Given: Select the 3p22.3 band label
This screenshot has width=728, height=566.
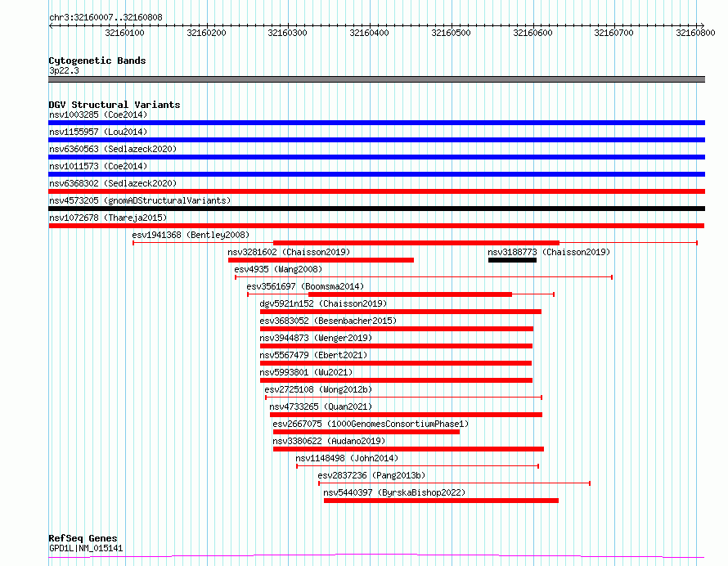Looking at the screenshot, I should point(64,70).
